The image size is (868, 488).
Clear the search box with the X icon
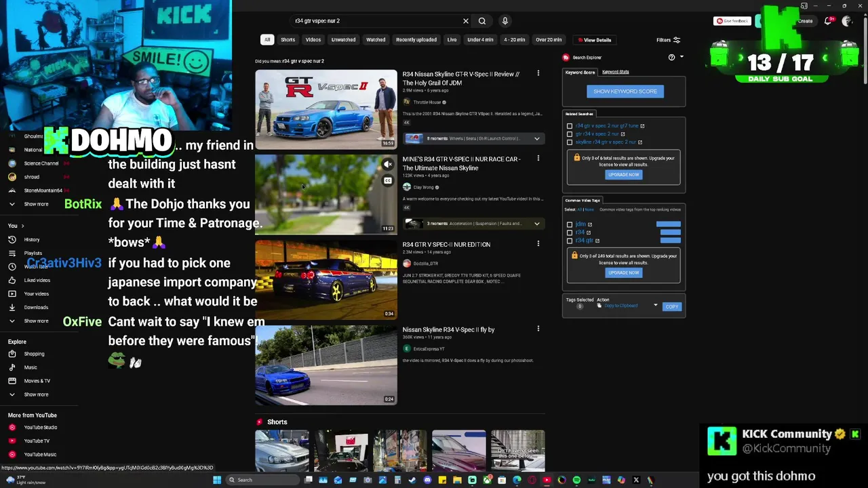(x=465, y=21)
